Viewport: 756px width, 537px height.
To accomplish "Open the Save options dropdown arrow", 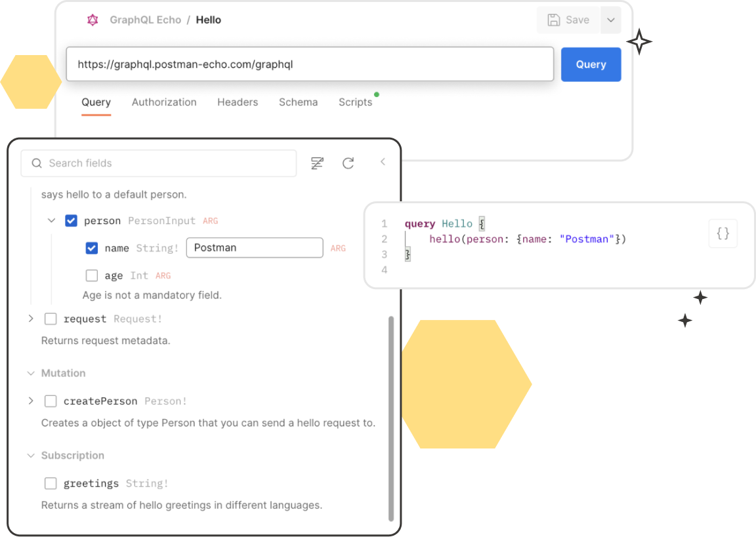I will [x=610, y=20].
